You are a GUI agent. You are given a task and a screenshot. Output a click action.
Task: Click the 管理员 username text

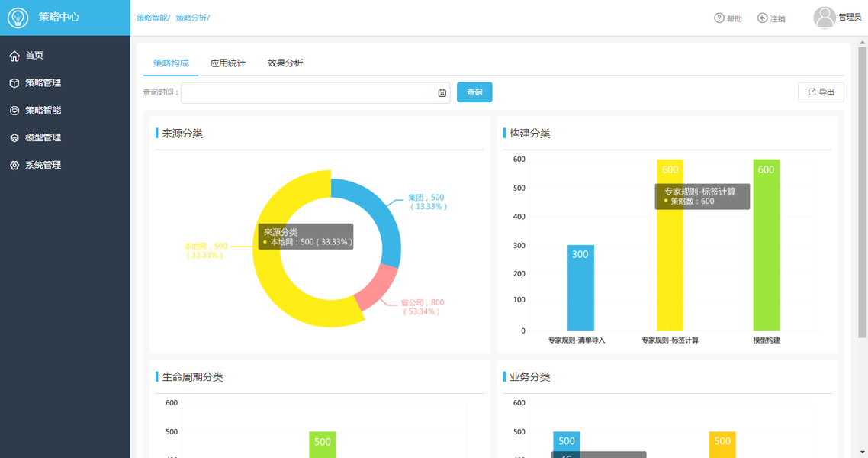tap(850, 17)
